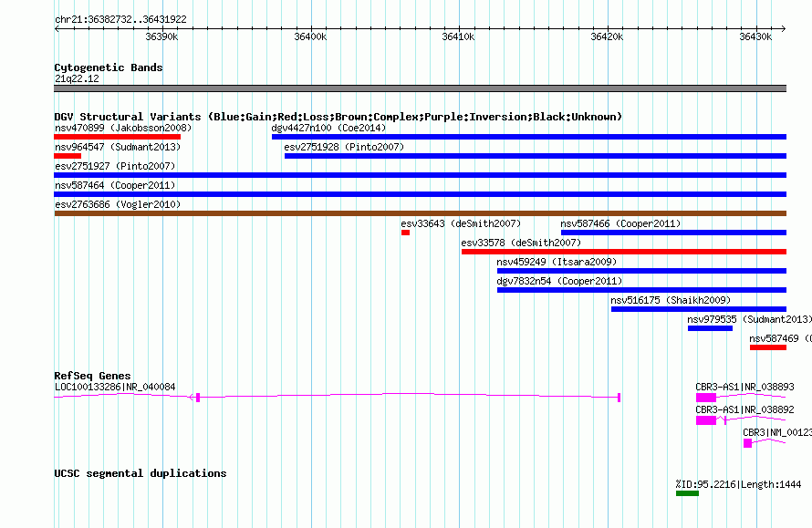Click LOC100133286|NR_040084 gene label
Screen dimensions: 812x528
click(x=115, y=388)
